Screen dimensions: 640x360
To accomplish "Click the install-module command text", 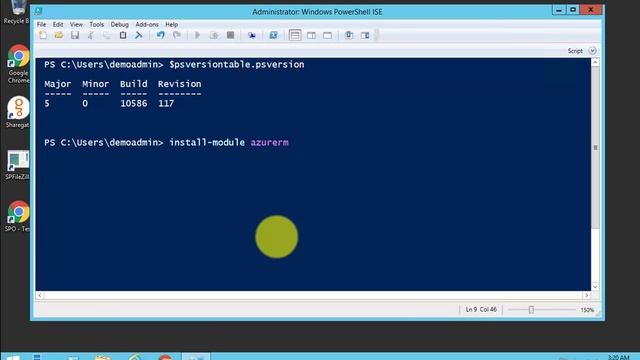I will [x=207, y=142].
